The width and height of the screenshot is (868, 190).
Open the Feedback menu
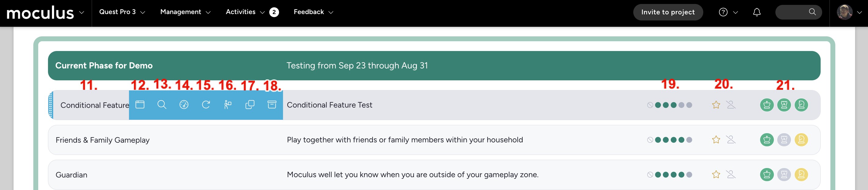(x=313, y=12)
